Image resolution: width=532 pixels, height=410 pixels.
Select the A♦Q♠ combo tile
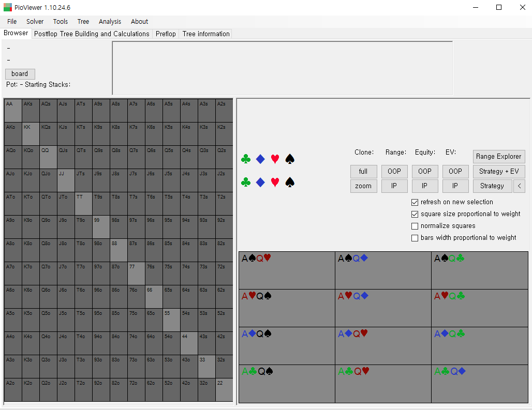point(287,346)
